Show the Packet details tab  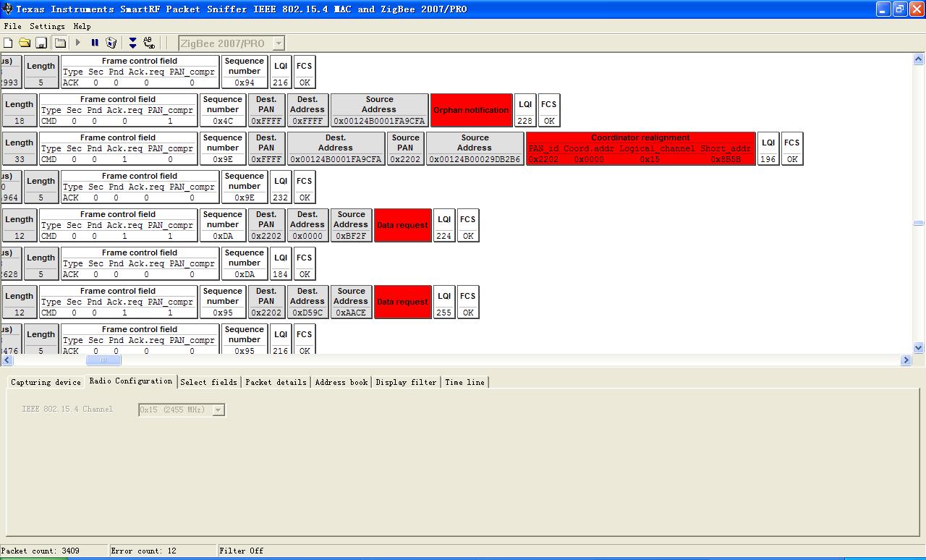(x=276, y=382)
